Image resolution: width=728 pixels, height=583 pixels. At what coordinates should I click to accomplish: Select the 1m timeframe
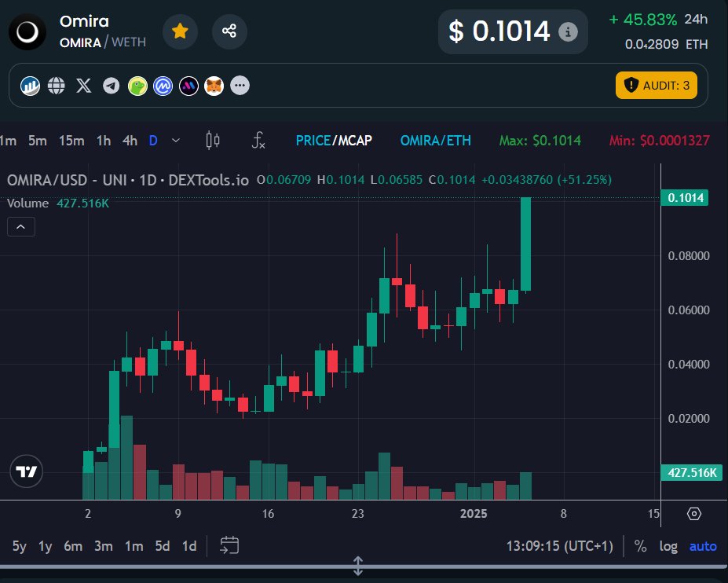[9, 141]
